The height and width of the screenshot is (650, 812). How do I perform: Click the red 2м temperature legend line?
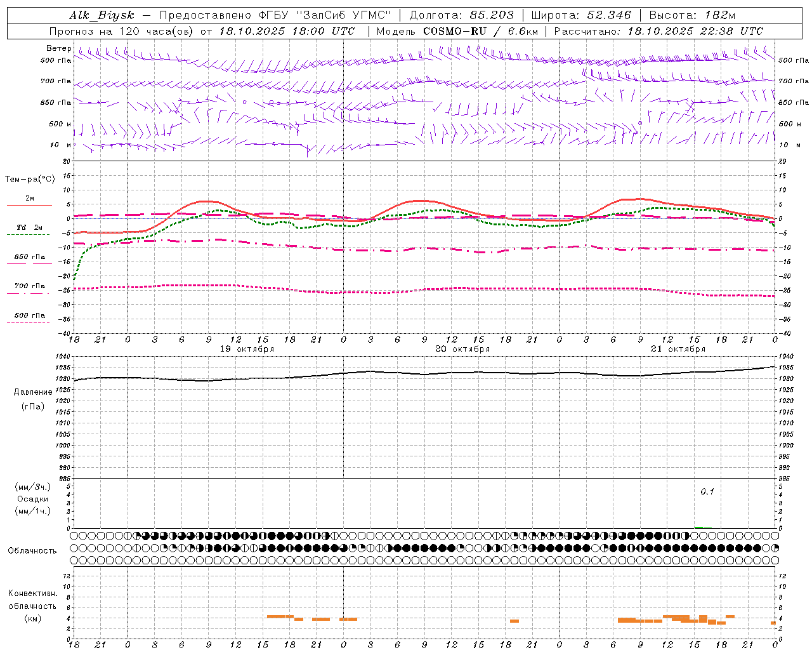(29, 205)
